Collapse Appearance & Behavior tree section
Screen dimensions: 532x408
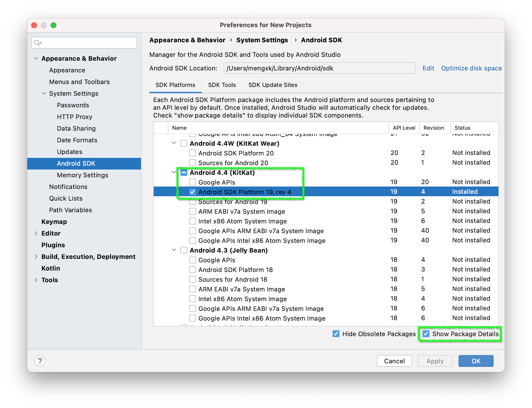pos(36,59)
